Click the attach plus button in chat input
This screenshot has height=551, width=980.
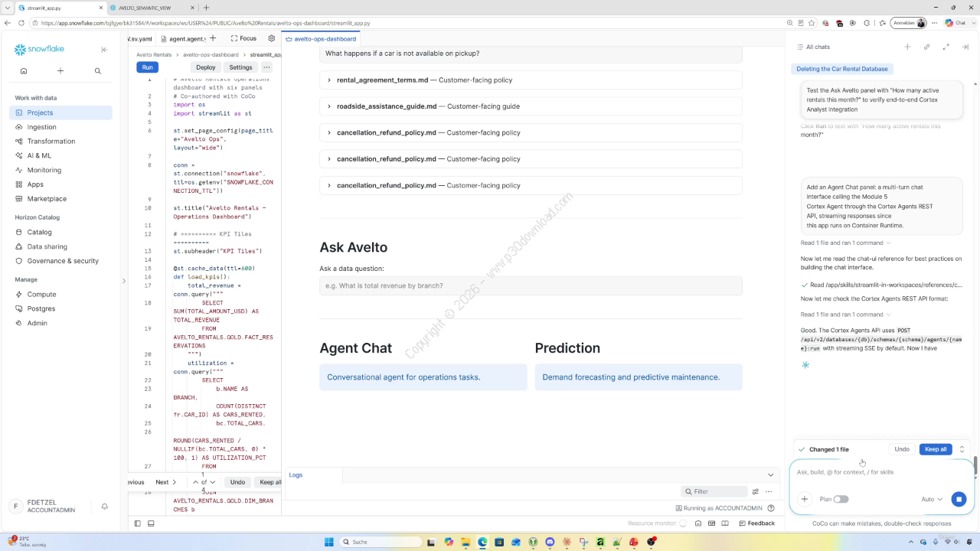(x=805, y=499)
